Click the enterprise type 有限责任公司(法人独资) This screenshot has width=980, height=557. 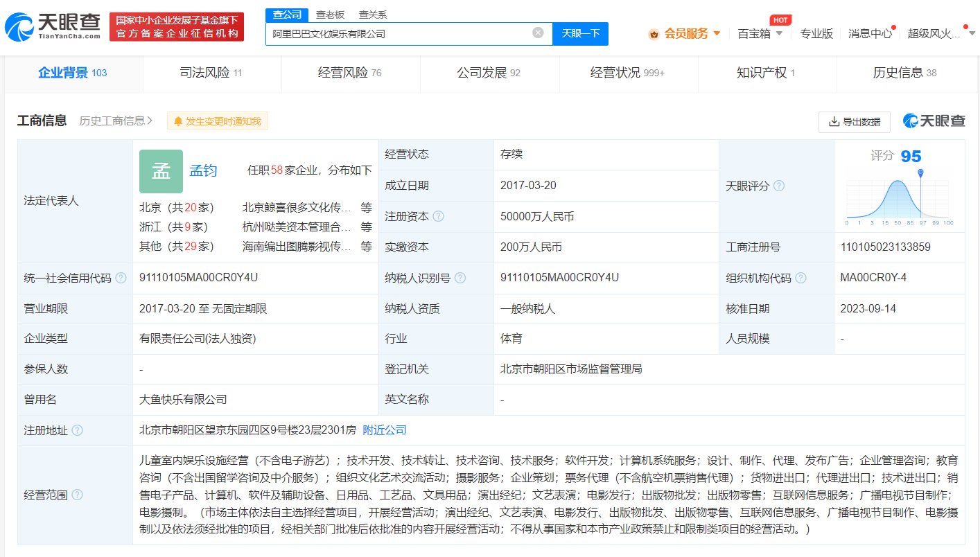coord(196,339)
